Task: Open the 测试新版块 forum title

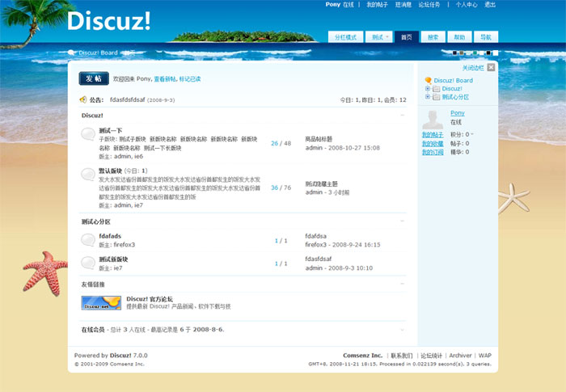Action: (x=113, y=259)
